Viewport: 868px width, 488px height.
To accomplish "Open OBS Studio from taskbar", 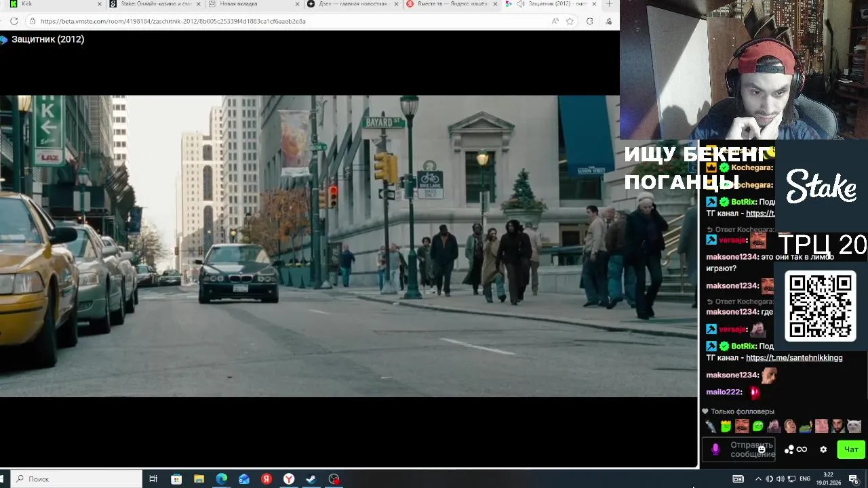I will pos(334,479).
